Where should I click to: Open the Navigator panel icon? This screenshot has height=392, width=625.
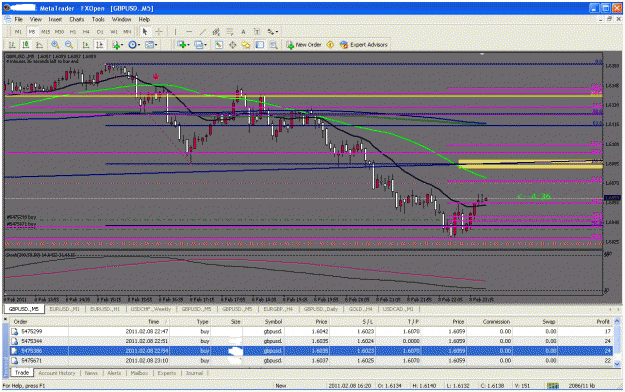[246, 45]
